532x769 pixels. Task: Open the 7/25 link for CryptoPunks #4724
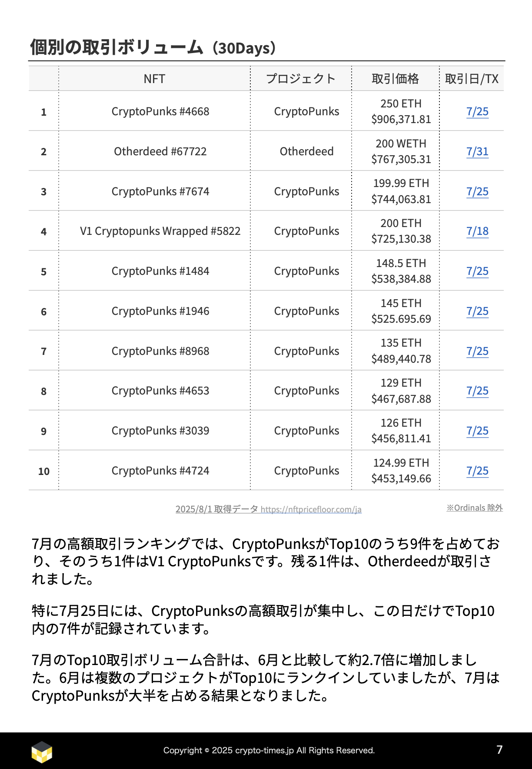[x=477, y=471]
